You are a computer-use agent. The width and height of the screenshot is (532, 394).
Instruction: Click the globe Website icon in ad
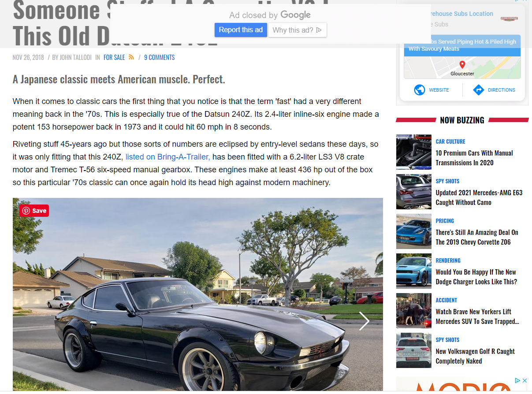click(x=420, y=90)
